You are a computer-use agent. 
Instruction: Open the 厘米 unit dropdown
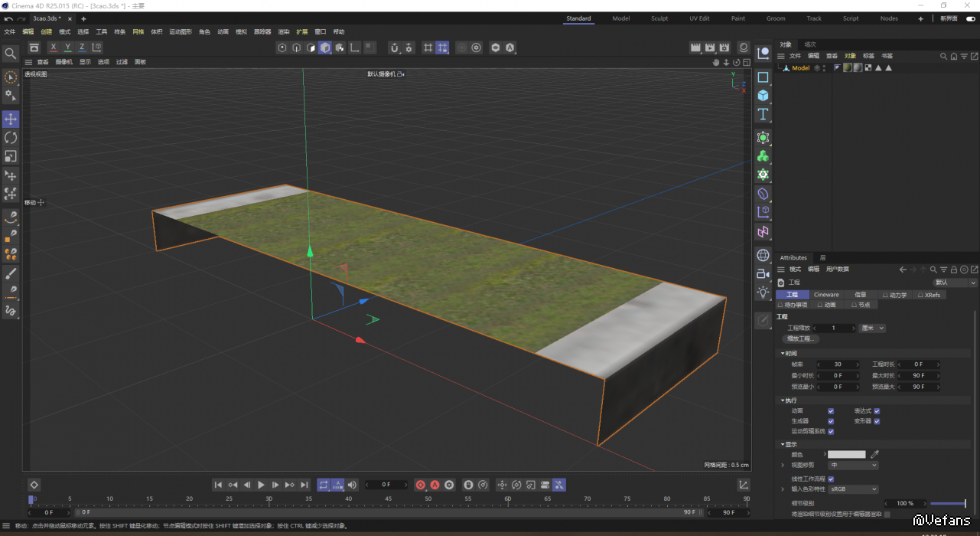tap(872, 328)
